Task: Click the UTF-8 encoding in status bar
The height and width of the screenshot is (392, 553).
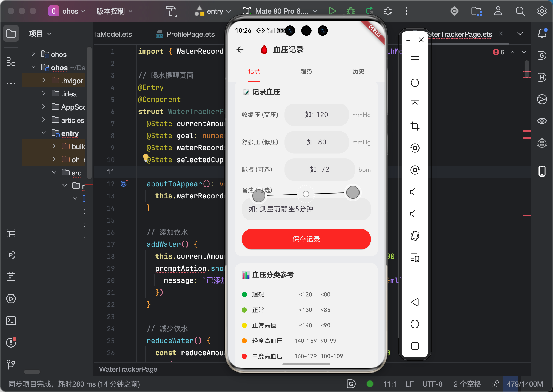Action: 432,384
